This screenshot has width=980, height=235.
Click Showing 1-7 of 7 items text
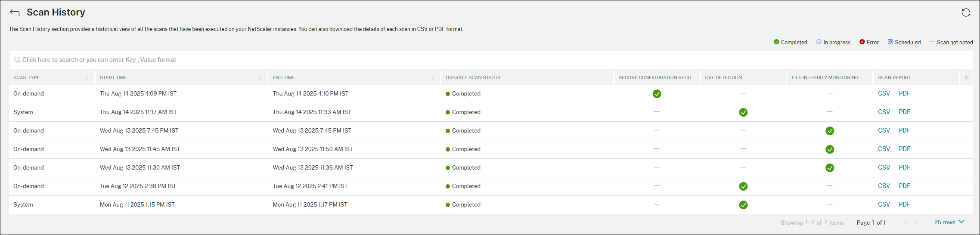click(x=812, y=223)
